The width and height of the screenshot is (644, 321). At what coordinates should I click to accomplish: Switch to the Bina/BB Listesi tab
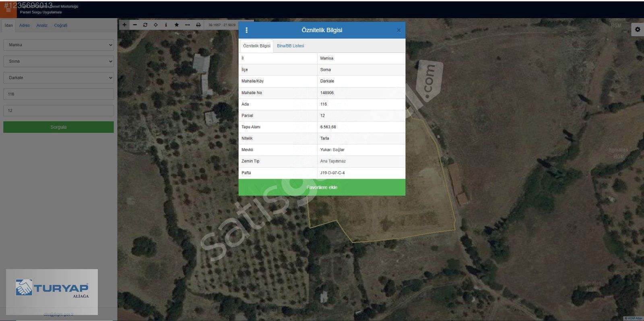pos(290,46)
